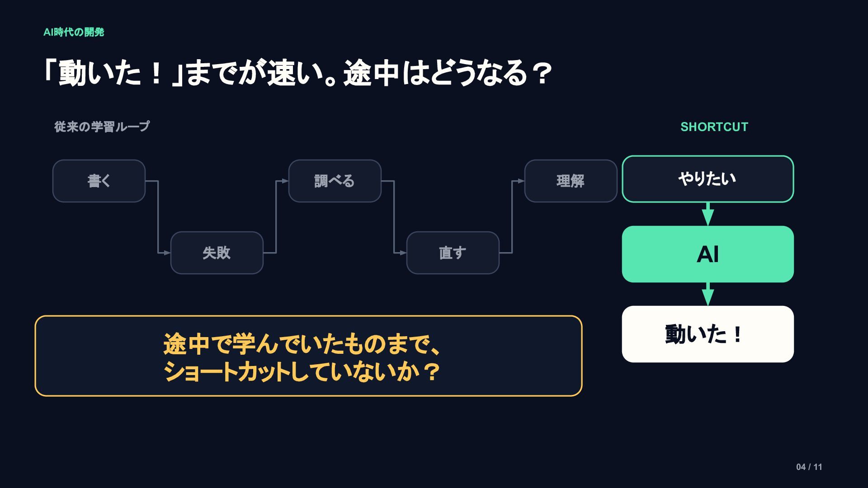Image resolution: width=868 pixels, height=488 pixels.
Task: Click the AI時代の開発 section label
Action: tap(74, 32)
